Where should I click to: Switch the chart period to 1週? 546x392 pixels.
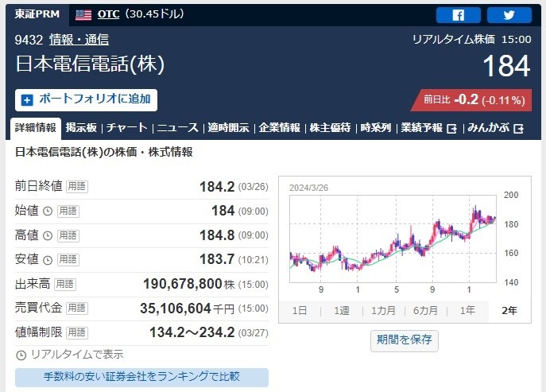point(342,310)
